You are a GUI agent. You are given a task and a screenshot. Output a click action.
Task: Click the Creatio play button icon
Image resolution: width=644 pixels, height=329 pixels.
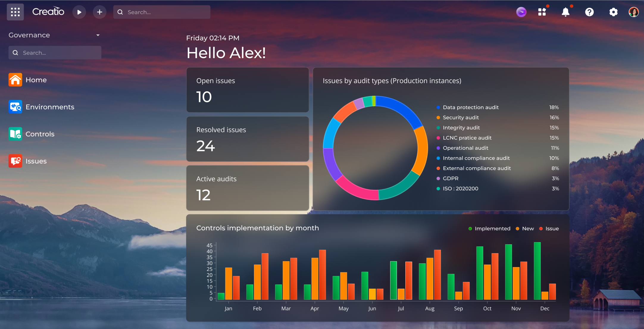tap(79, 12)
